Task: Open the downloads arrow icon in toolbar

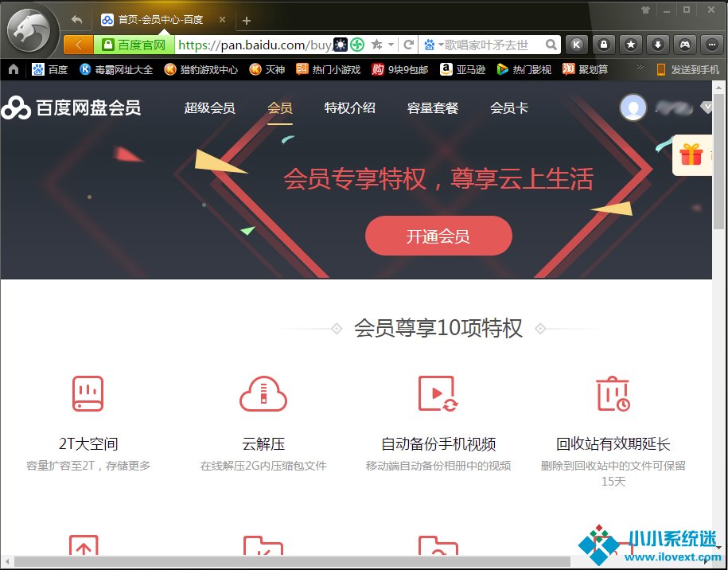Action: click(657, 45)
